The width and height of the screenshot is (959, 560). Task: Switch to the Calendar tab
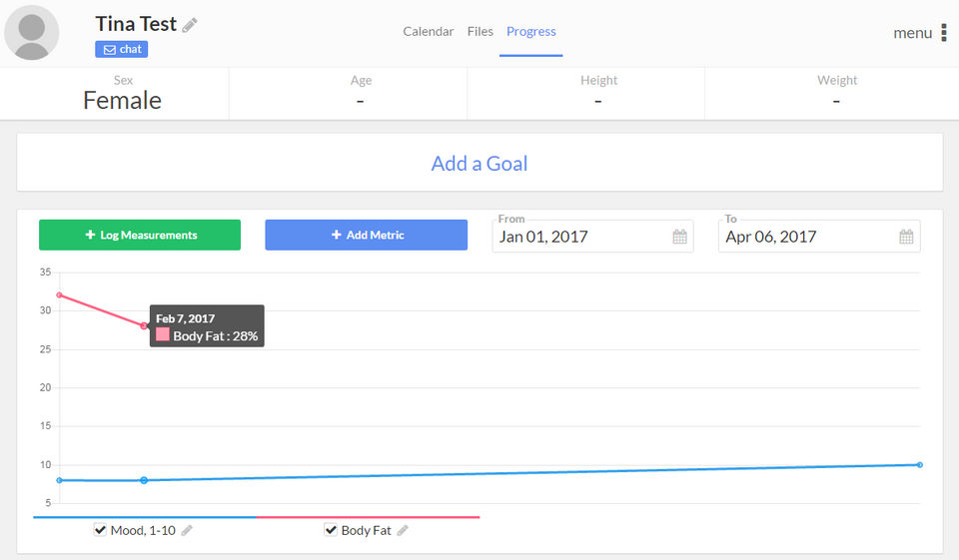429,32
